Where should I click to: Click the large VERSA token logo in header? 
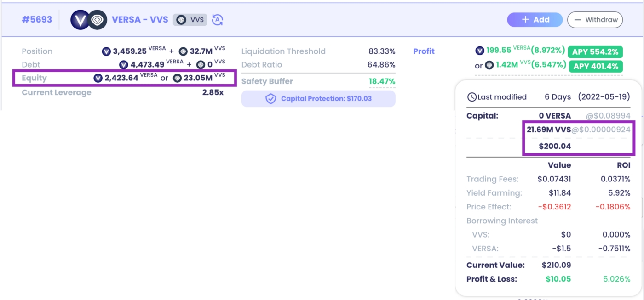[79, 20]
